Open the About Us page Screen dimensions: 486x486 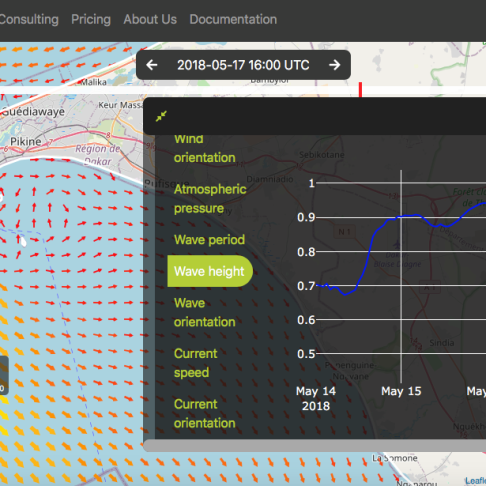(150, 19)
